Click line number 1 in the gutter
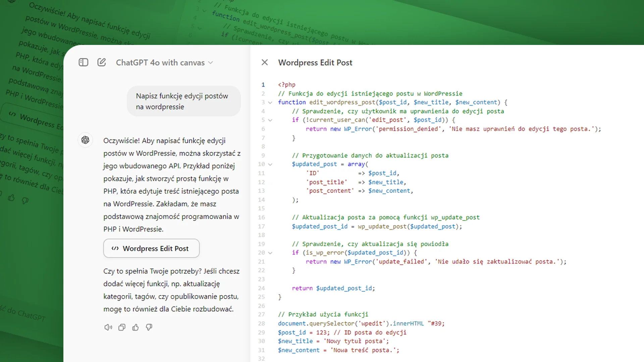 263,85
